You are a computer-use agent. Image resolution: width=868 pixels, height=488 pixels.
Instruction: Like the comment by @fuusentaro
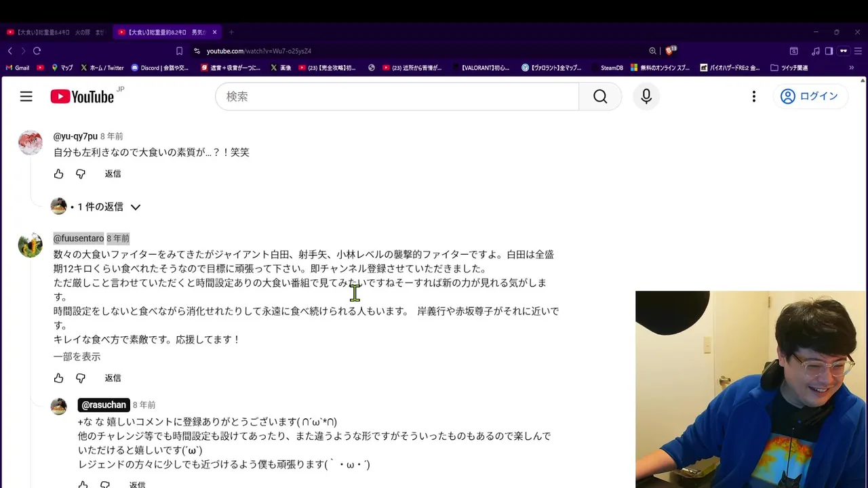coord(58,378)
